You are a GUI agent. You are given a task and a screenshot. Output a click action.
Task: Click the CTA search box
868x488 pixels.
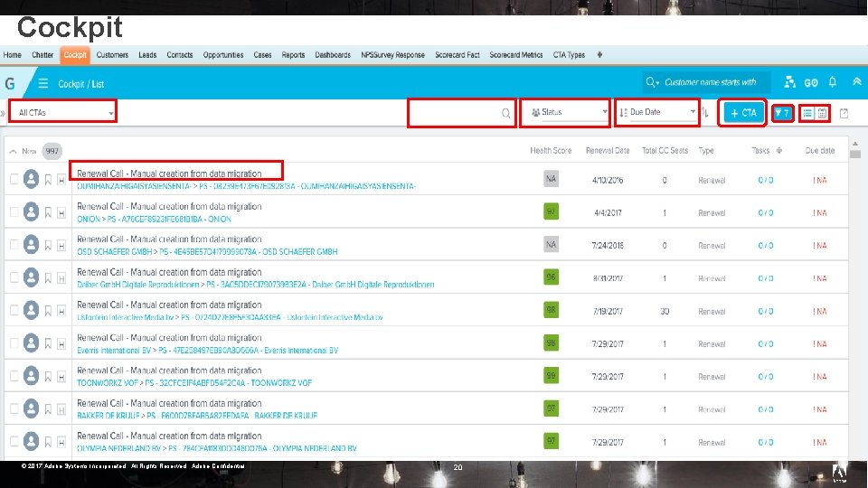click(462, 113)
